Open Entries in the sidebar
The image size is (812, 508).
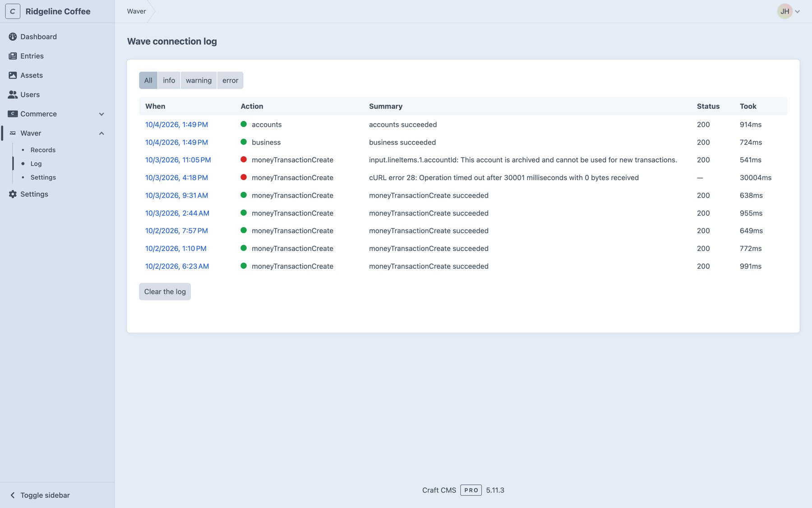tap(32, 56)
